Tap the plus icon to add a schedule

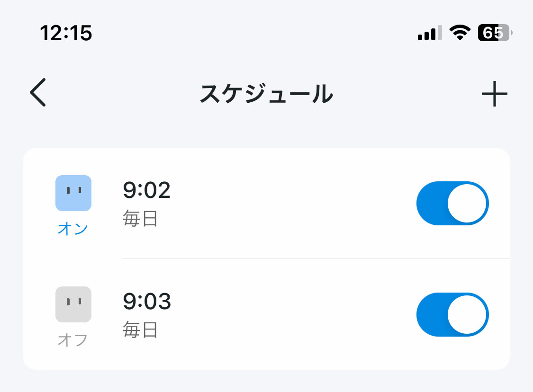[494, 93]
